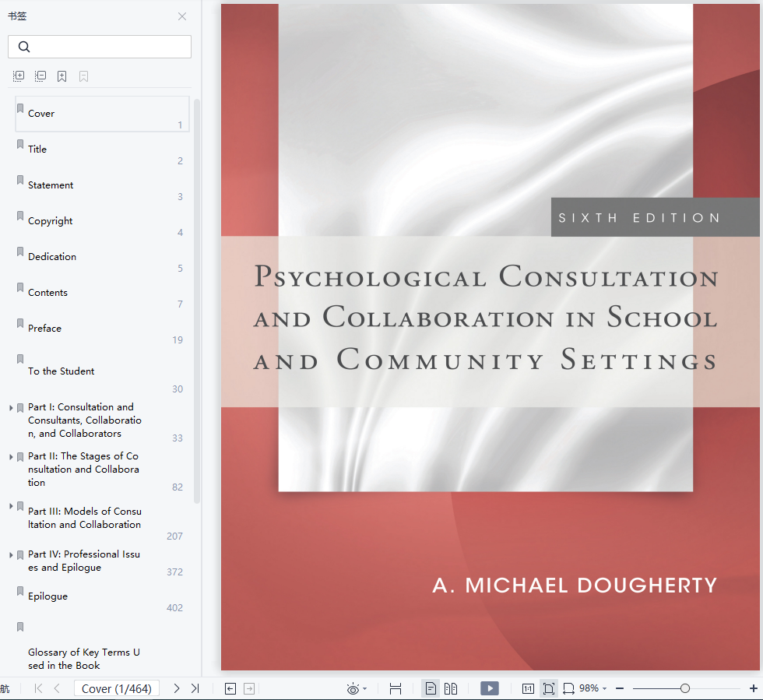Click page number 207 for Part III
Viewport: 763px width, 700px height.
(174, 536)
